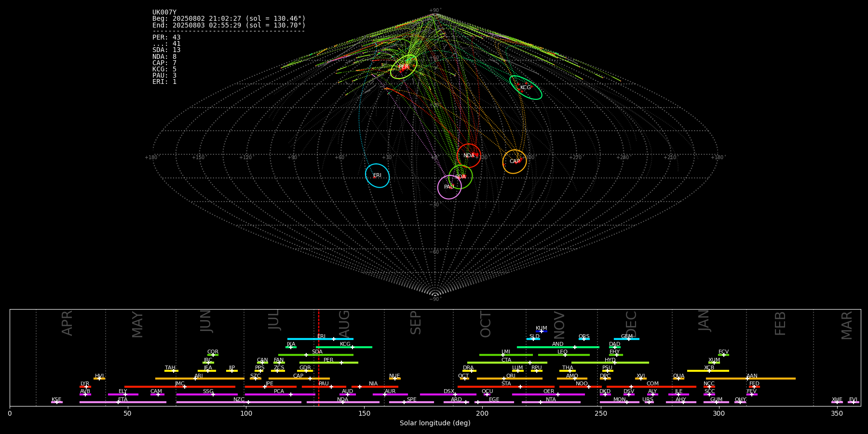The image size is (868, 434).
Task: Select the SDA activity bar in timeline
Action: (x=316, y=355)
